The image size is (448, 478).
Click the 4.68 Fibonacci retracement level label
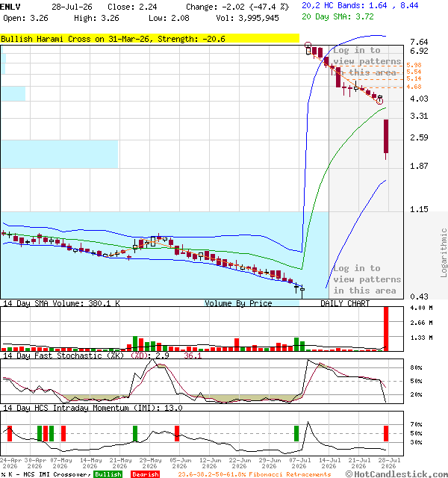[414, 87]
